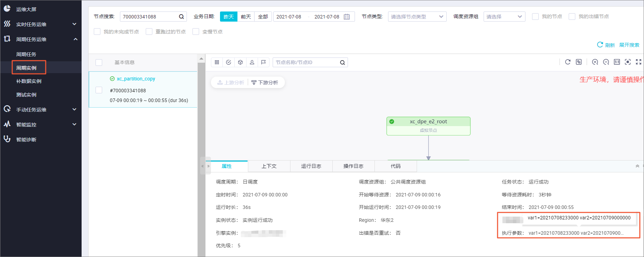Click the search icon in 节点名称/节点ID box
This screenshot has height=257, width=644.
342,63
